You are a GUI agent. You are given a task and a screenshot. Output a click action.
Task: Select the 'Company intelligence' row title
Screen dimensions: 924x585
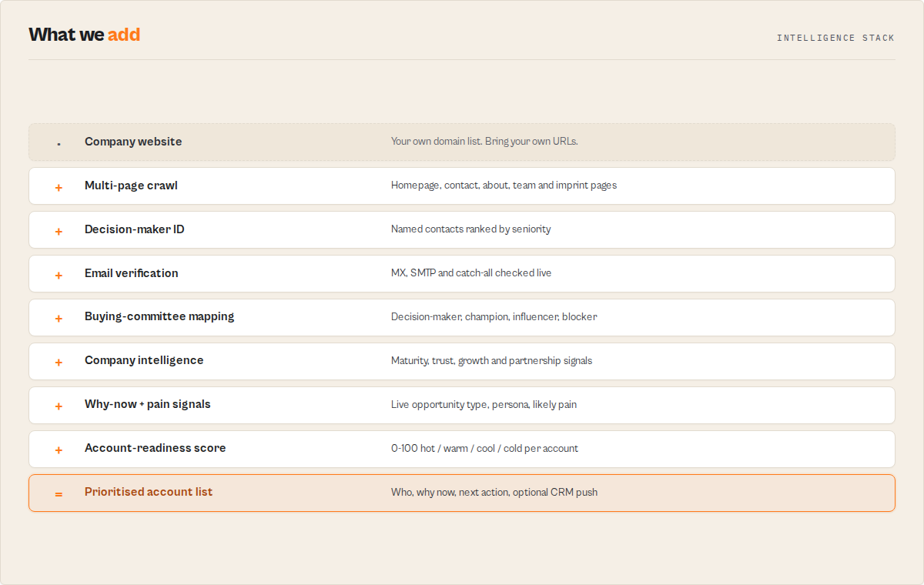(144, 360)
